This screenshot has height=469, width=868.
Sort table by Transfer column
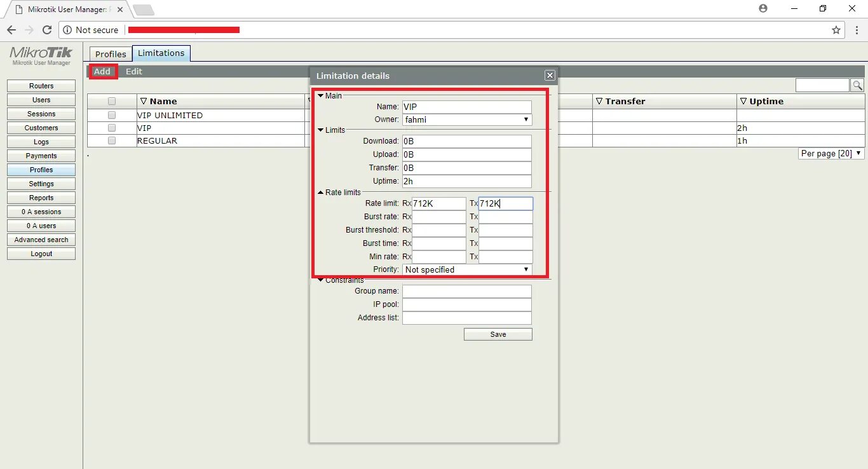pos(620,101)
